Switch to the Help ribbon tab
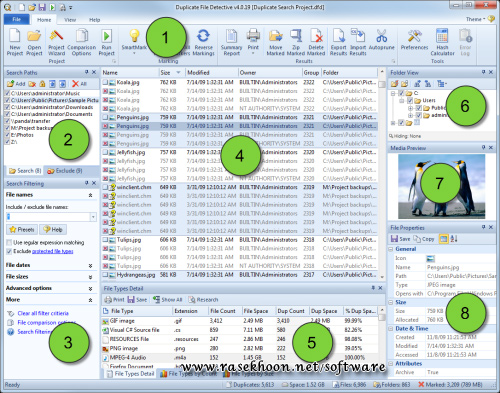The width and height of the screenshot is (500, 393). pyautogui.click(x=95, y=20)
